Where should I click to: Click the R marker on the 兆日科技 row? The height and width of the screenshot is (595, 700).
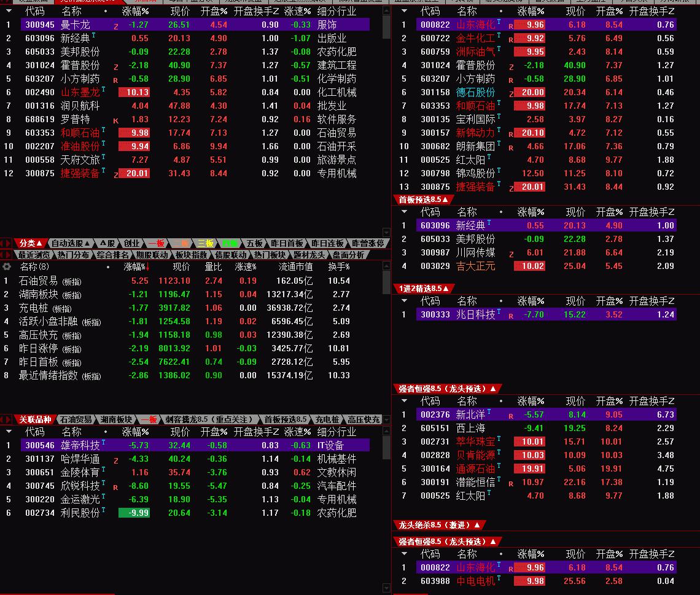[511, 316]
